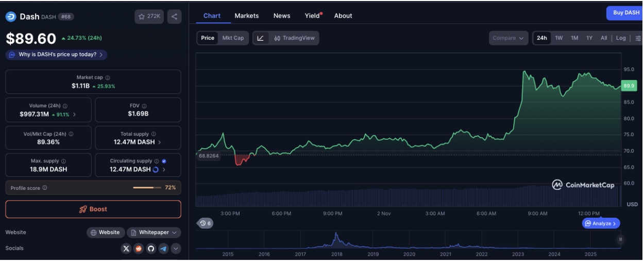The height and width of the screenshot is (261, 644).
Task: Toggle Log scale on chart
Action: tap(621, 38)
